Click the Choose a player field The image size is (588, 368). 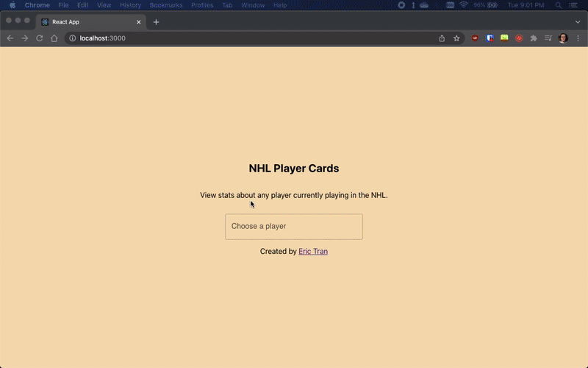click(x=293, y=227)
